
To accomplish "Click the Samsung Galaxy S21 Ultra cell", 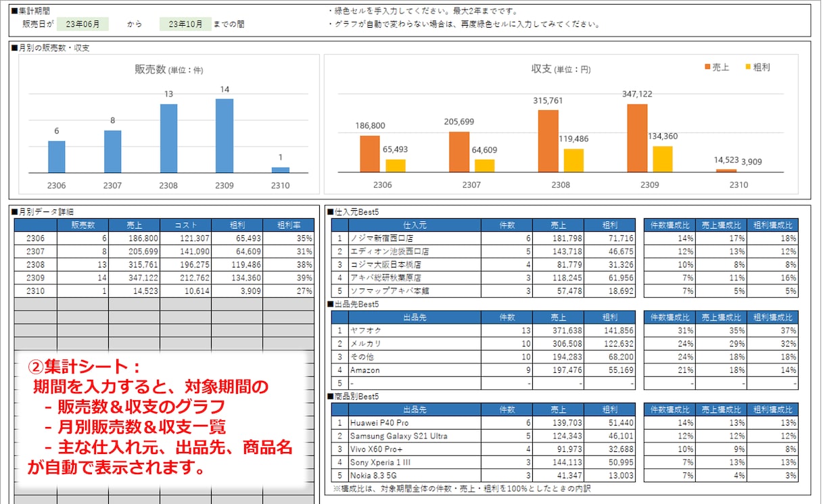I will pos(415,436).
